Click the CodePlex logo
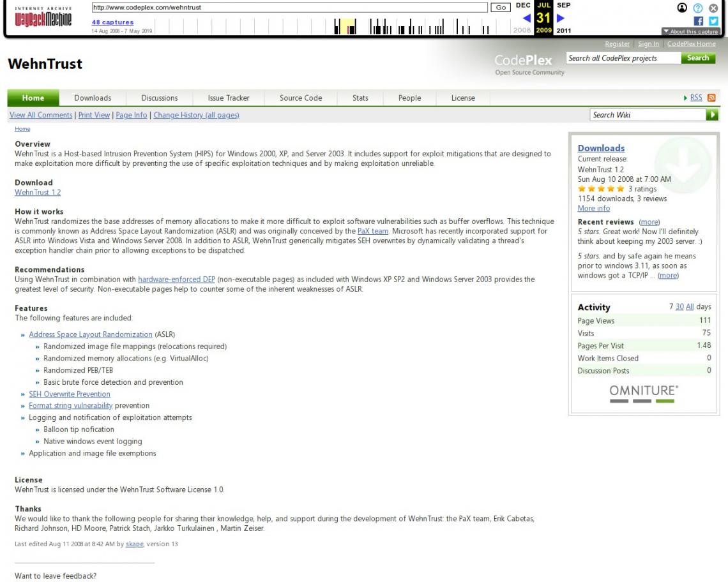Screen dimensions: 728x582 523,61
